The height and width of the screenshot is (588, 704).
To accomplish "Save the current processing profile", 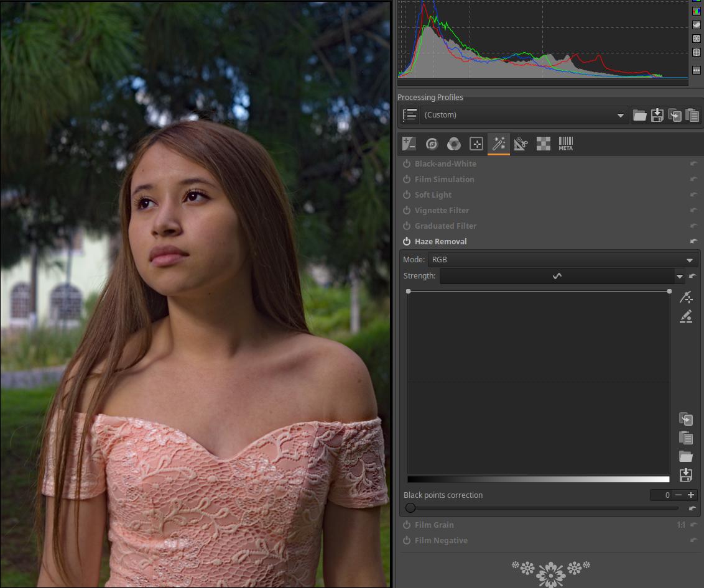I will pos(657,115).
